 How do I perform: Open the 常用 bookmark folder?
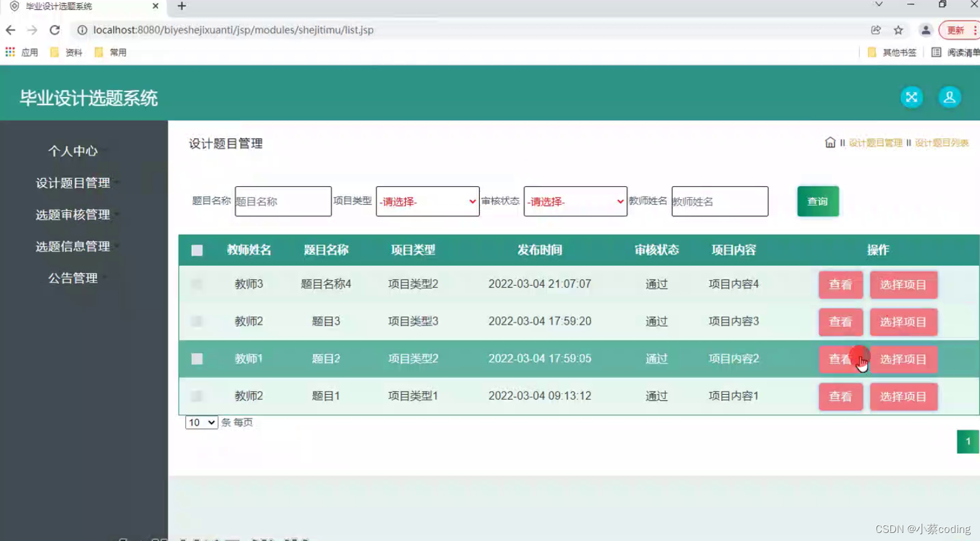pos(110,52)
